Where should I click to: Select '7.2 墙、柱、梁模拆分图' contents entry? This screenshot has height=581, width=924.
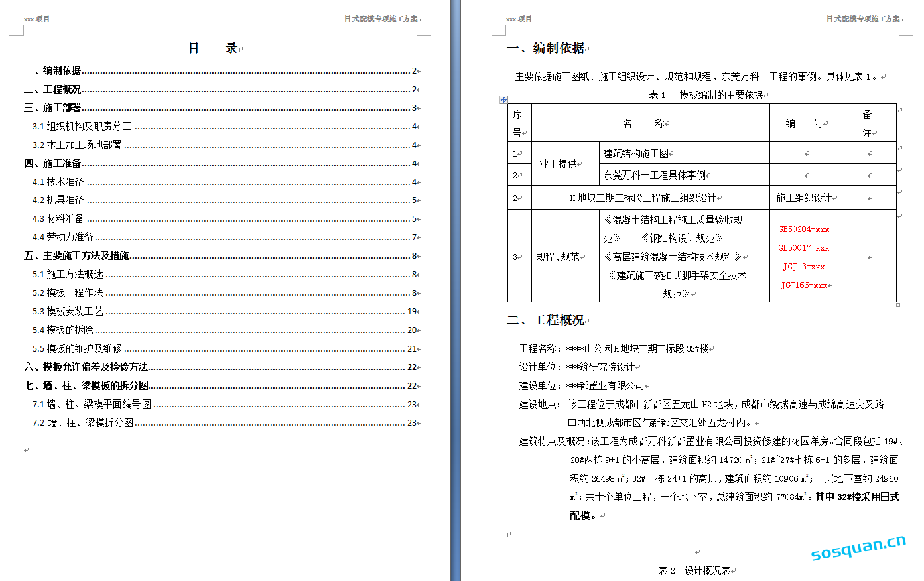pyautogui.click(x=83, y=422)
